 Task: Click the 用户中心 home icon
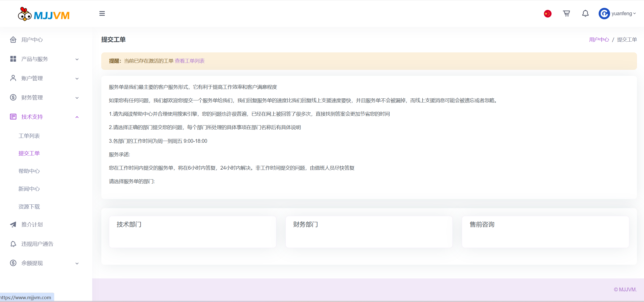click(13, 40)
